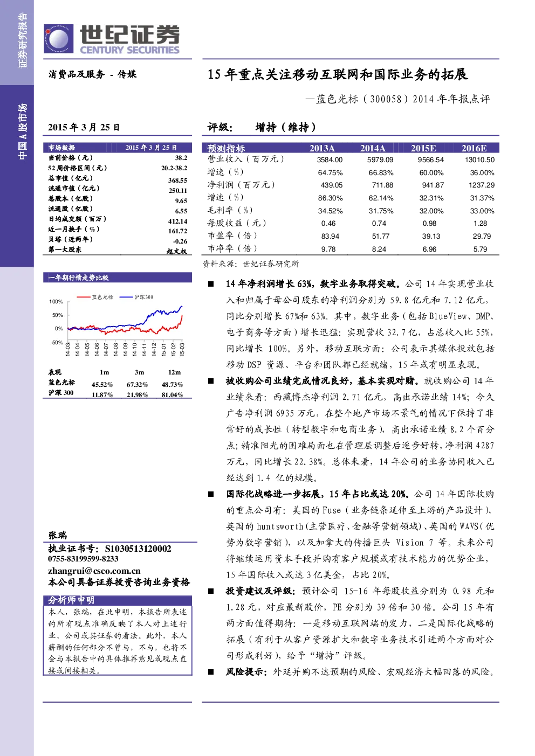
Task: Click the largest shareholder name 赵文权
Action: [x=177, y=251]
